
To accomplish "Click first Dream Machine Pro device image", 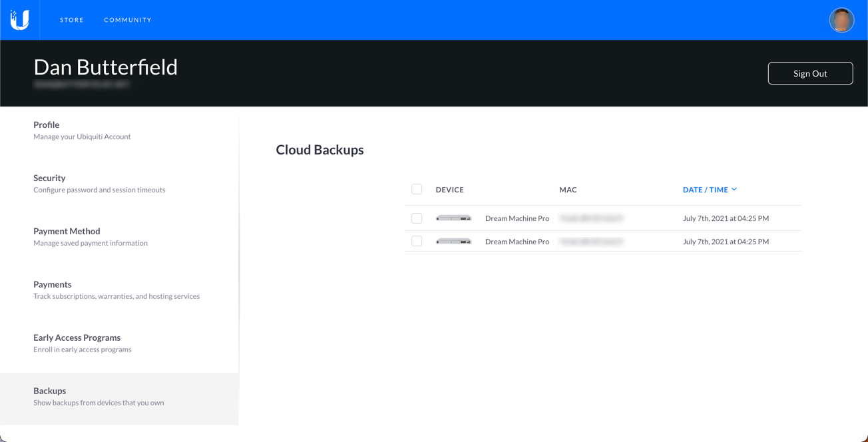I will click(454, 218).
